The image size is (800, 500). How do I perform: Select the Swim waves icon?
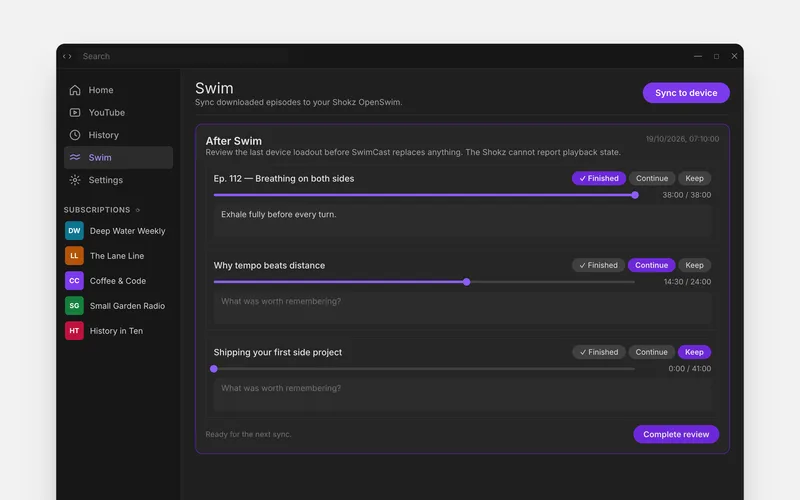(75, 158)
